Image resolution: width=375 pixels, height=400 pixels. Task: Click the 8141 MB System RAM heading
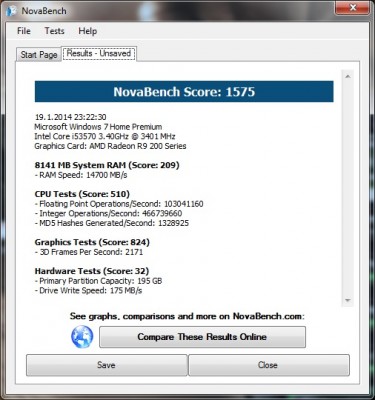tap(107, 165)
